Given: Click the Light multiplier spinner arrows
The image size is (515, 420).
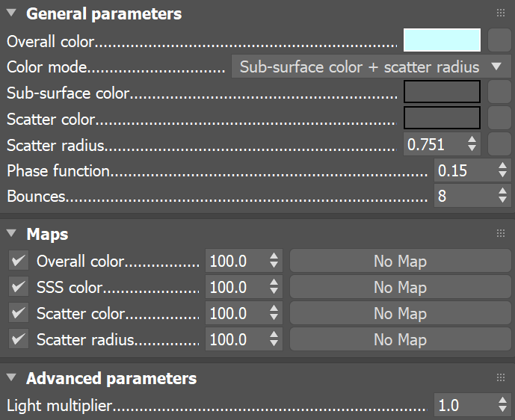Looking at the screenshot, I should 502,404.
